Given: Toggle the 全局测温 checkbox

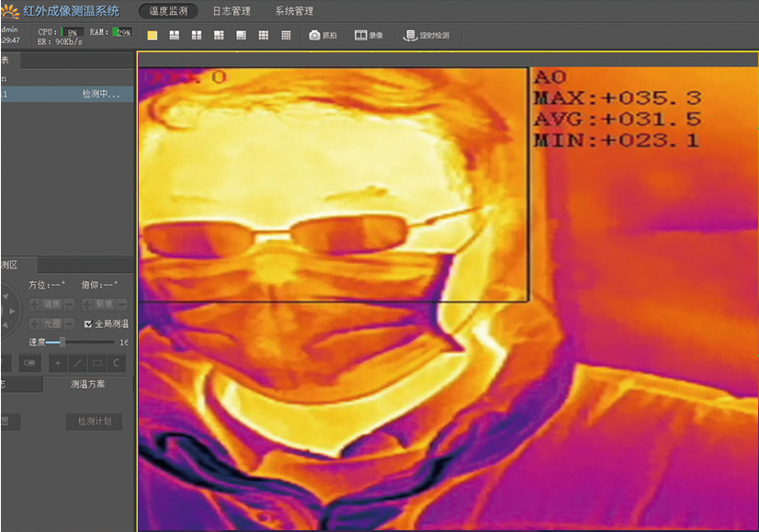Looking at the screenshot, I should point(88,323).
